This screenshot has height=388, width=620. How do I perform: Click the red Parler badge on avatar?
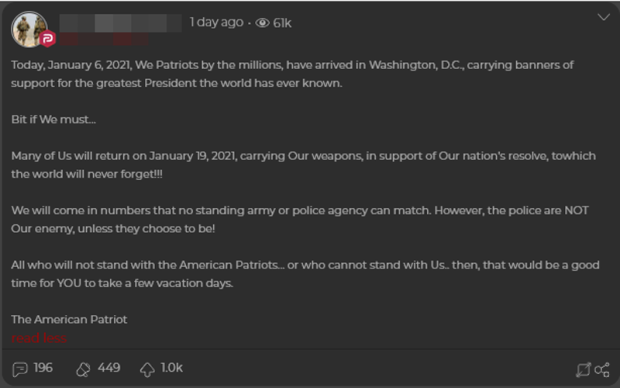[47, 39]
